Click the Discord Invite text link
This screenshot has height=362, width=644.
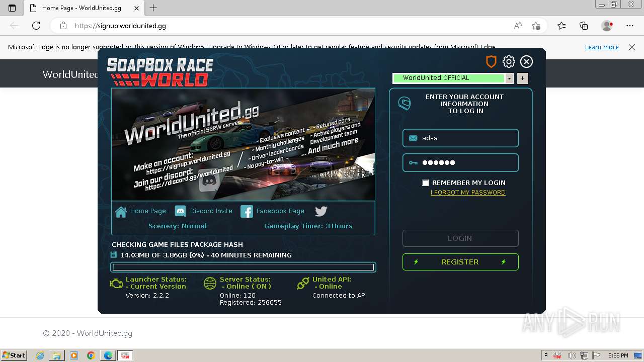[211, 211]
